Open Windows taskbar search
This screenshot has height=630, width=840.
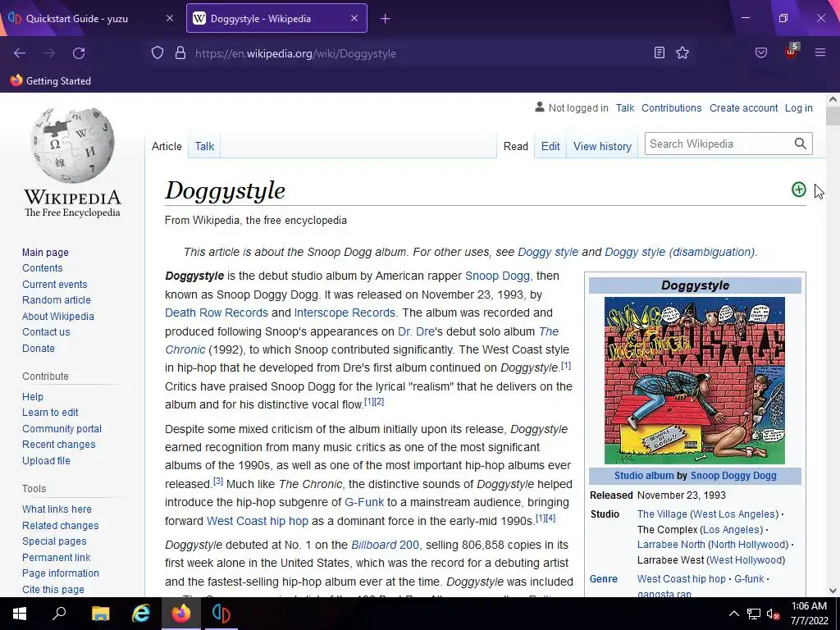(59, 614)
